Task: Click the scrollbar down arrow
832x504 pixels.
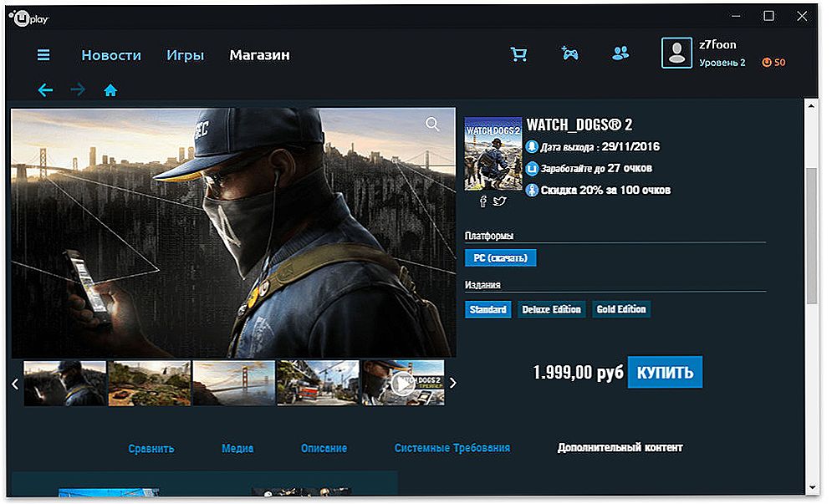Action: pos(811,487)
